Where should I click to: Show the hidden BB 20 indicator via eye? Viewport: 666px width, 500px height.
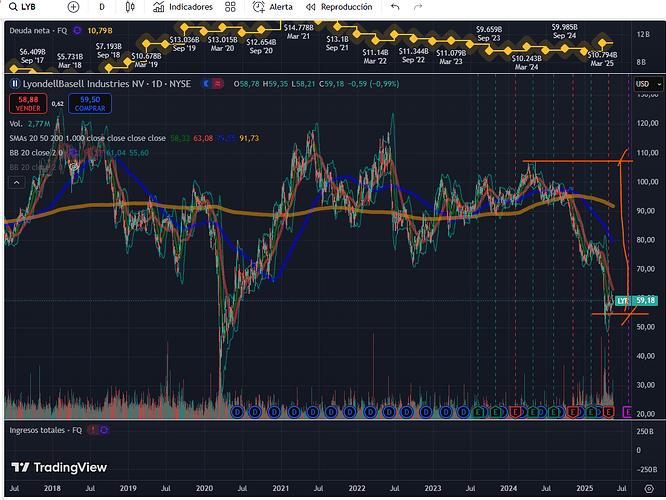pos(73,167)
